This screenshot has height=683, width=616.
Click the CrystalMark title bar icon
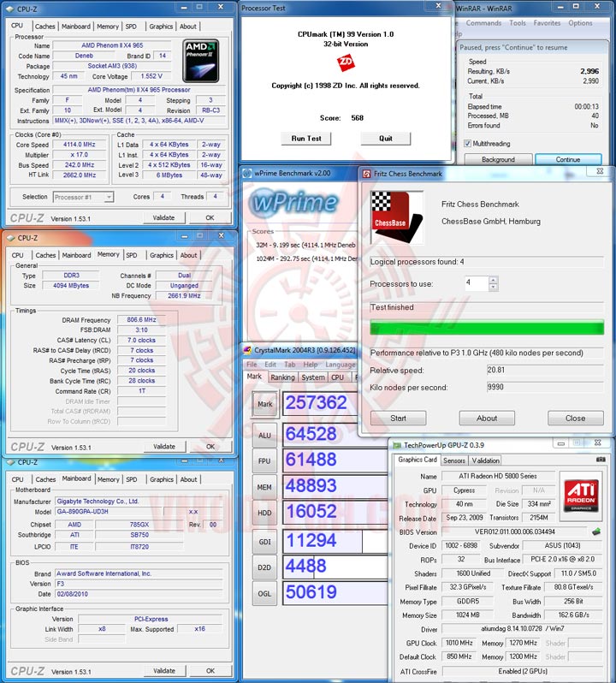(x=247, y=350)
